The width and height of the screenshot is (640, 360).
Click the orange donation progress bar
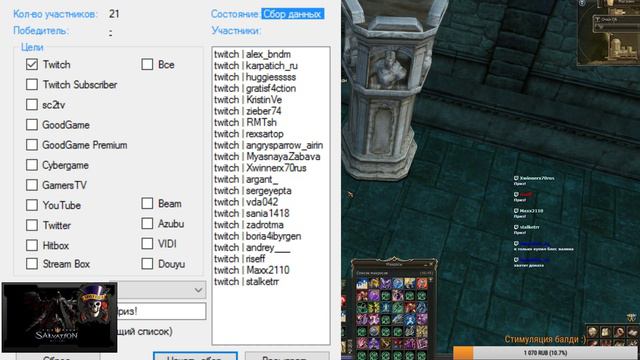(x=546, y=353)
